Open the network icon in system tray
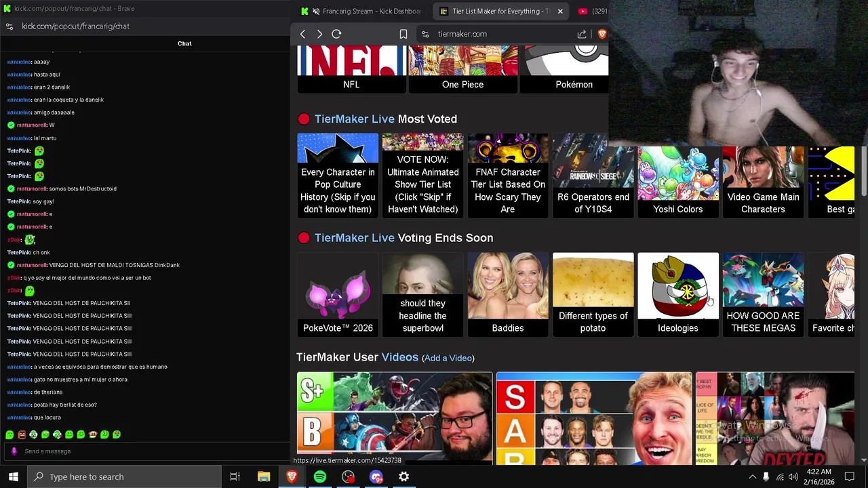This screenshot has width=868, height=488. 780,477
